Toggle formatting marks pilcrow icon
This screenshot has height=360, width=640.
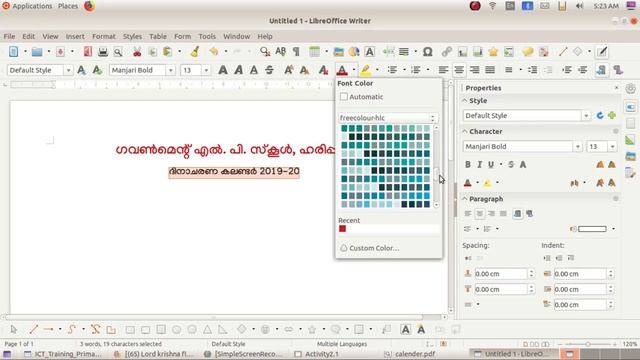[x=296, y=52]
